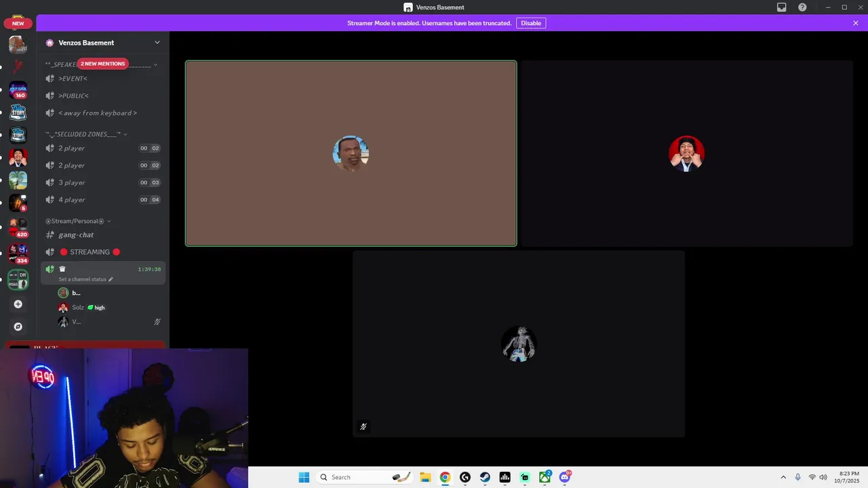
Task: Add a server with plus icon
Action: [18, 304]
